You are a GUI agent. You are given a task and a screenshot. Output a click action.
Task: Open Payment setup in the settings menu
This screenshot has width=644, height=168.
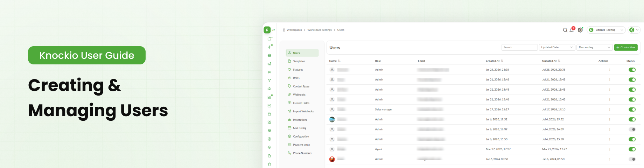(x=302, y=145)
